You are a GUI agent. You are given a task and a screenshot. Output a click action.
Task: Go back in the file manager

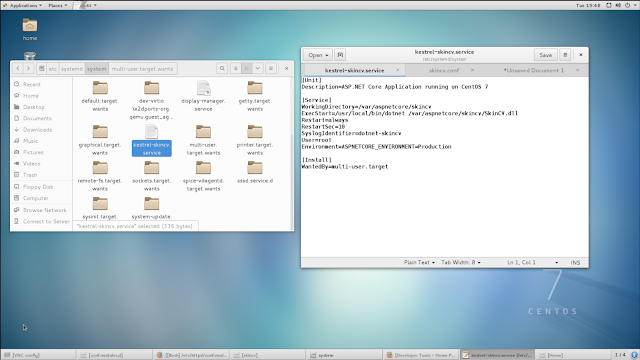point(18,69)
